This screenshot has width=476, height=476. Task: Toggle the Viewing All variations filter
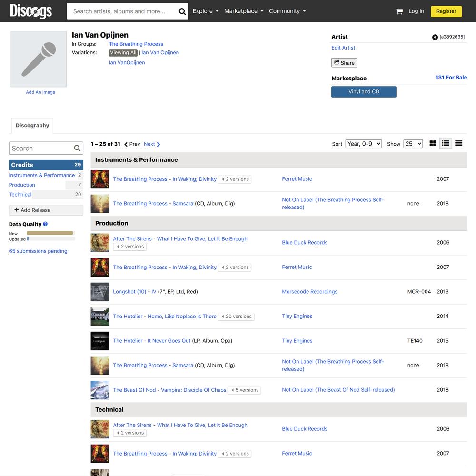[123, 53]
